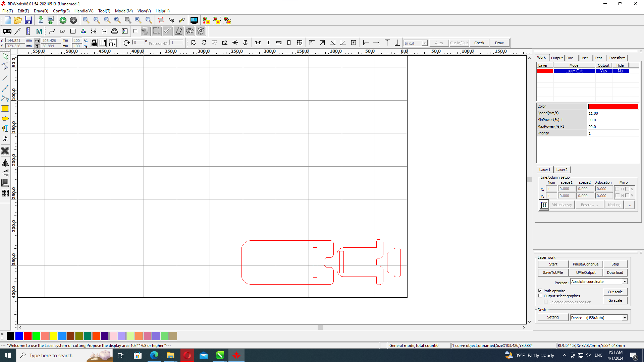Click the red Color field in layer properties
Image resolution: width=644 pixels, height=362 pixels.
[613, 107]
